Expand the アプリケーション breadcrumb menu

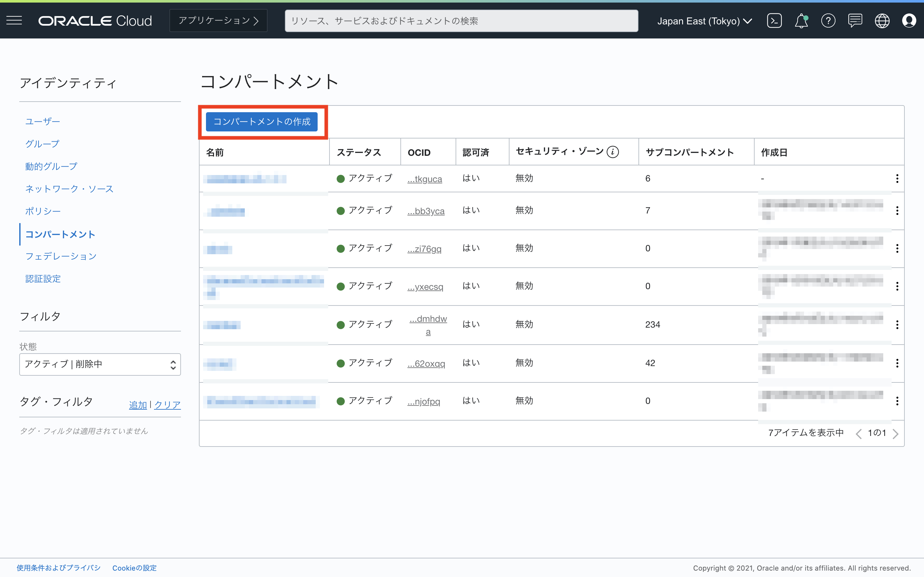pyautogui.click(x=218, y=21)
